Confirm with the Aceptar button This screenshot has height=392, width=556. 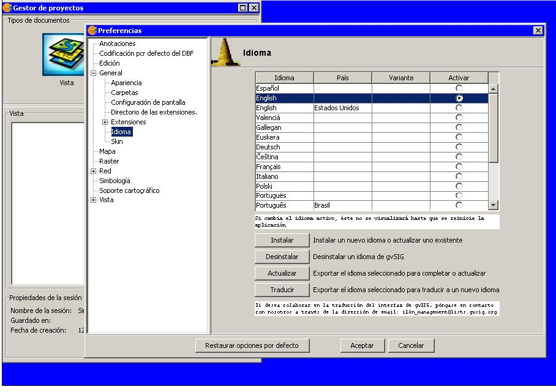(x=362, y=345)
